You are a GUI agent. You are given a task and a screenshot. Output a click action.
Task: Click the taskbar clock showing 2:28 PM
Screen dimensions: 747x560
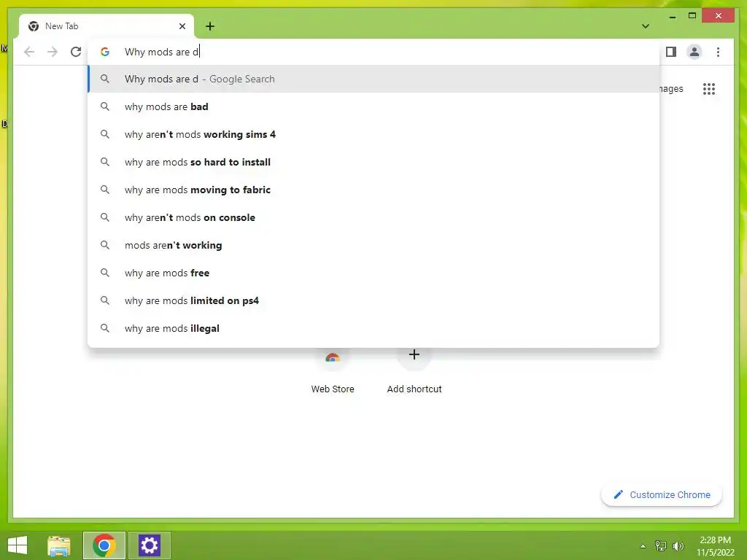pyautogui.click(x=715, y=545)
